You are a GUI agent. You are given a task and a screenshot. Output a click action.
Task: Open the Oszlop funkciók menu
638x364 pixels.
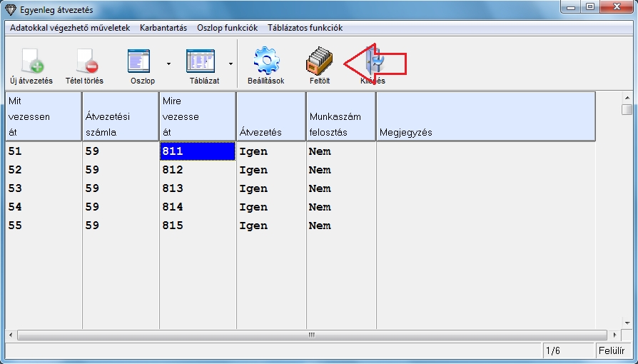(227, 28)
